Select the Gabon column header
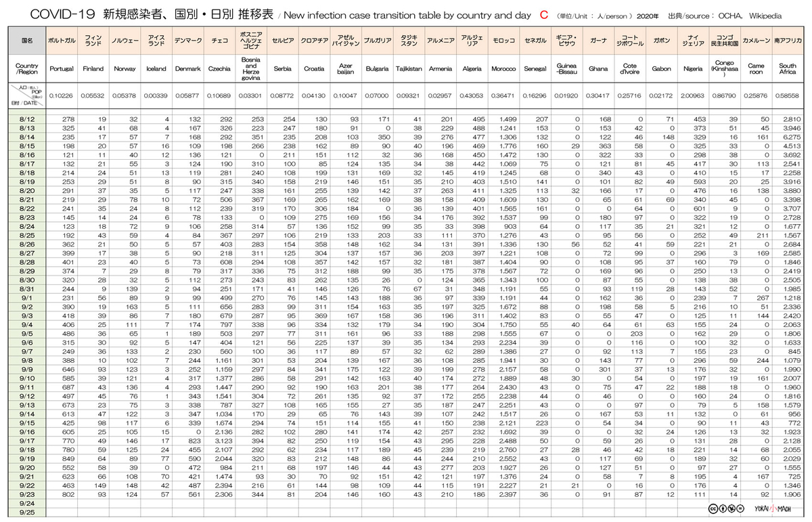Screen dimensions: 812x522 click(661, 69)
